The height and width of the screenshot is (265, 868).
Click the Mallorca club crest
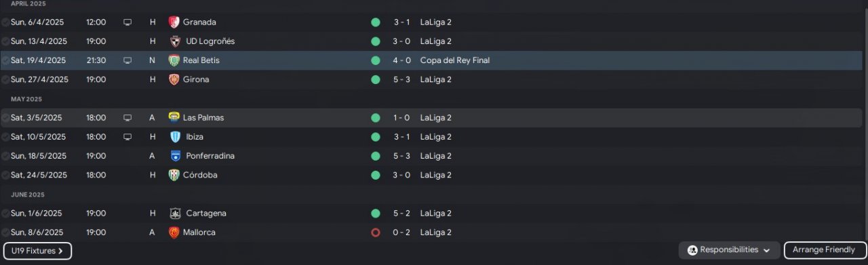174,232
